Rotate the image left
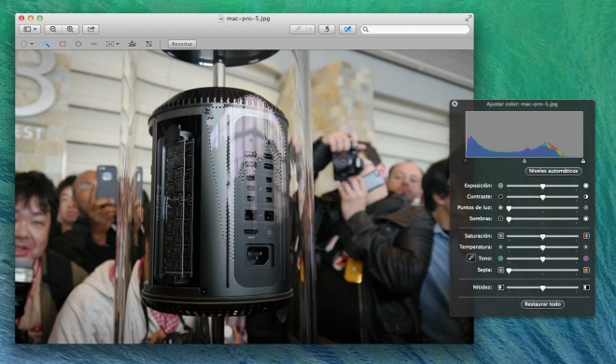 point(327,29)
